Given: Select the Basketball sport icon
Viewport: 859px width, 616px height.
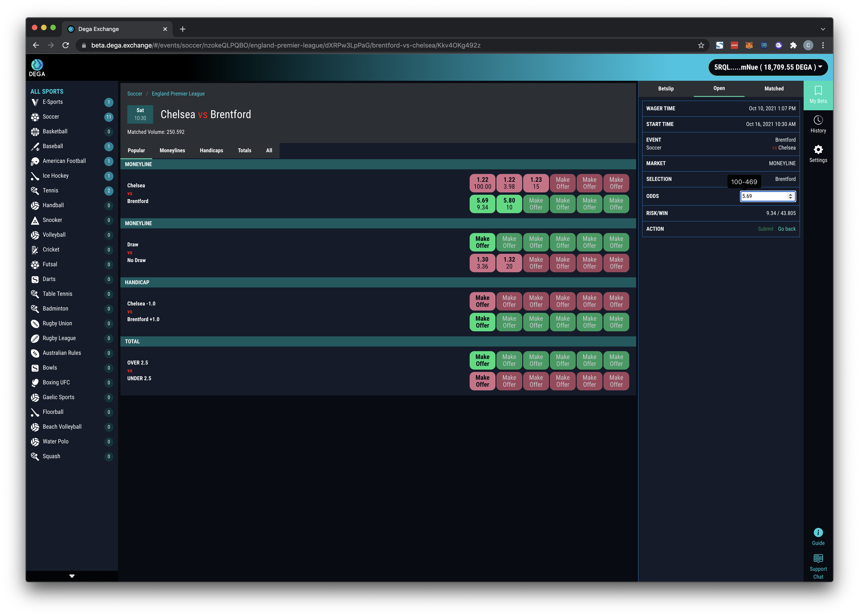Looking at the screenshot, I should coord(35,132).
